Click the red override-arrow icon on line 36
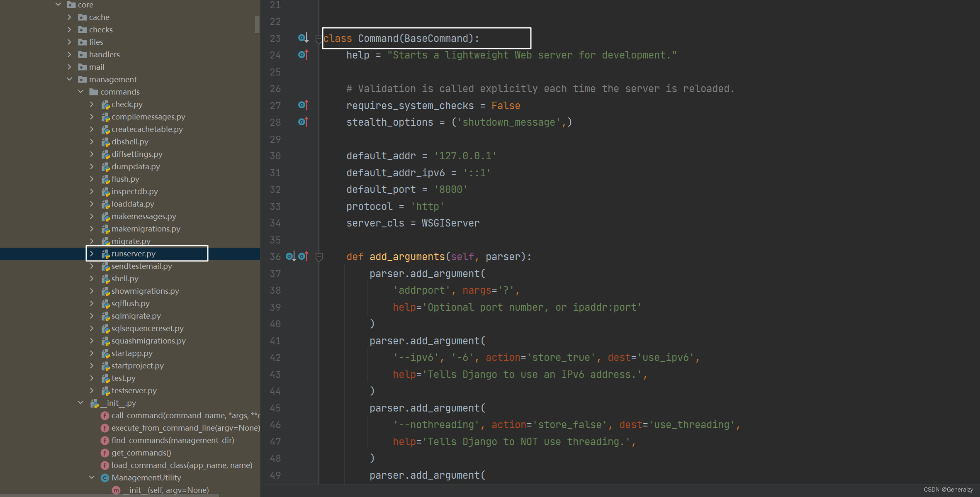Screen dimensions: 980x497 [304, 256]
